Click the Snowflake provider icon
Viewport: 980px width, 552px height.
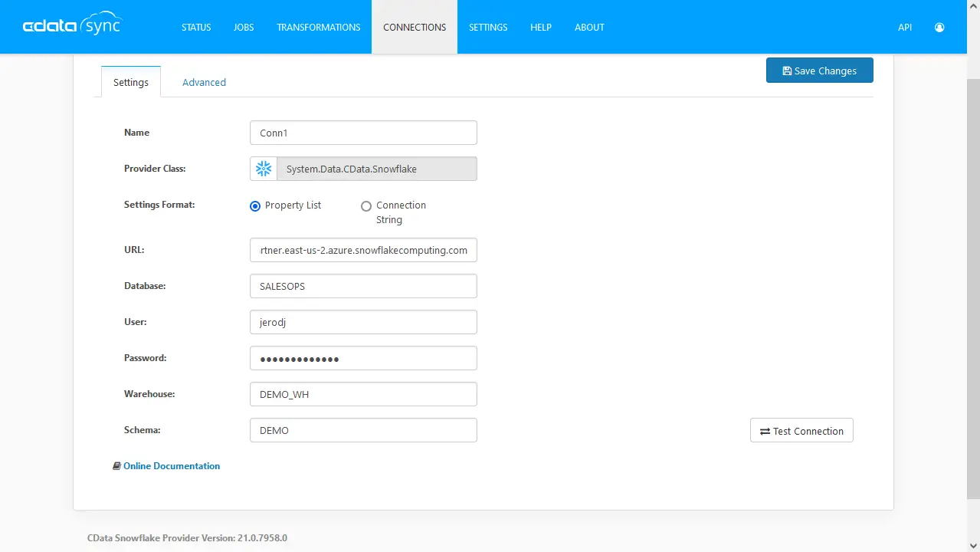(263, 169)
